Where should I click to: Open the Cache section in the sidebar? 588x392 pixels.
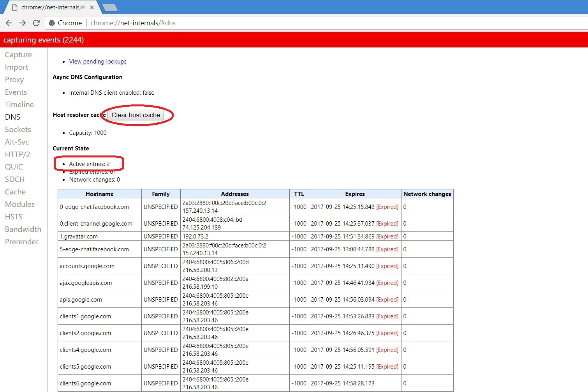pos(15,192)
